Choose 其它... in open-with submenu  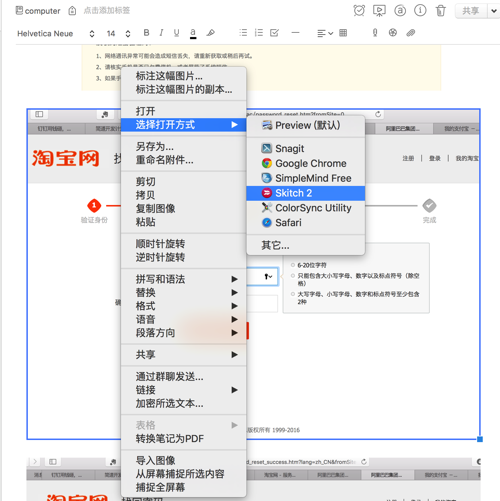pyautogui.click(x=306, y=246)
